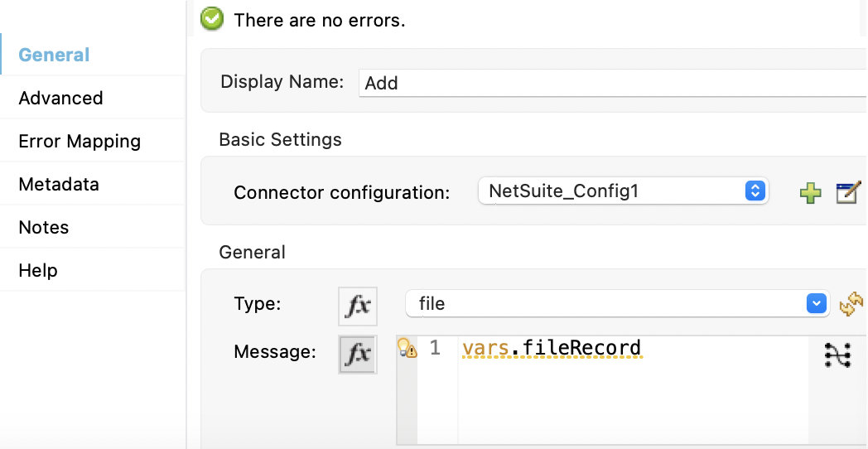Toggle the fx expression button for Message
Image resolution: width=868 pixels, height=449 pixels.
(x=358, y=354)
